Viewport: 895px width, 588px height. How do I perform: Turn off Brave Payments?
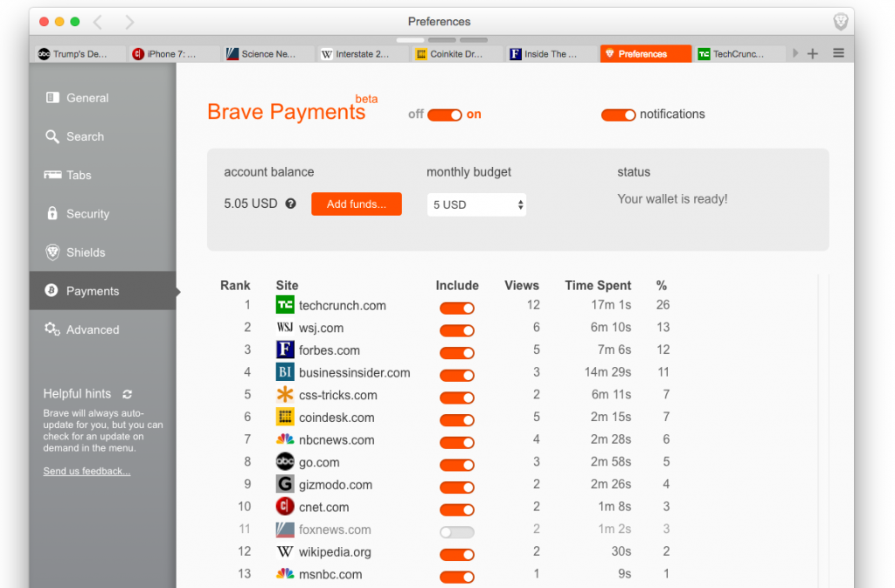pos(445,114)
